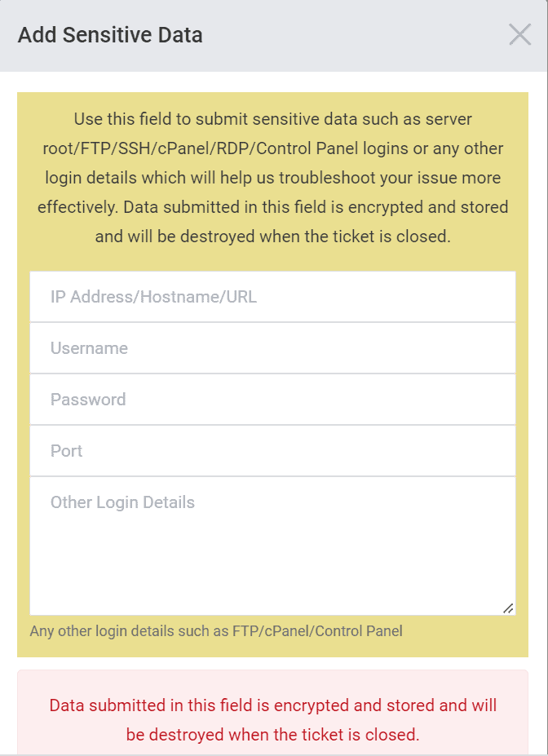This screenshot has width=548, height=756.
Task: Click the dialog header bar
Action: tap(274, 35)
